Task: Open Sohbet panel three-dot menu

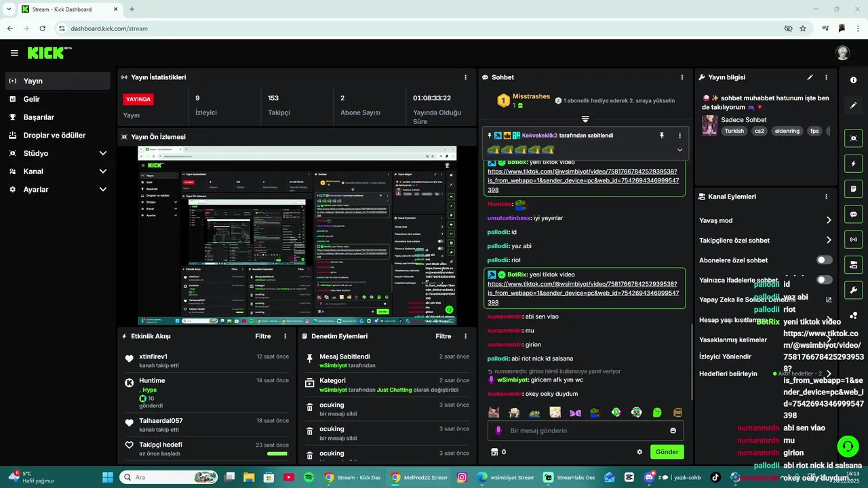Action: point(681,77)
